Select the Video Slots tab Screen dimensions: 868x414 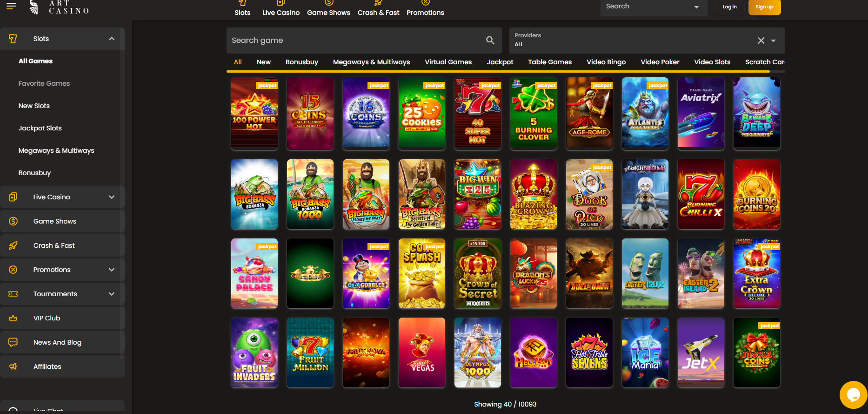[712, 62]
